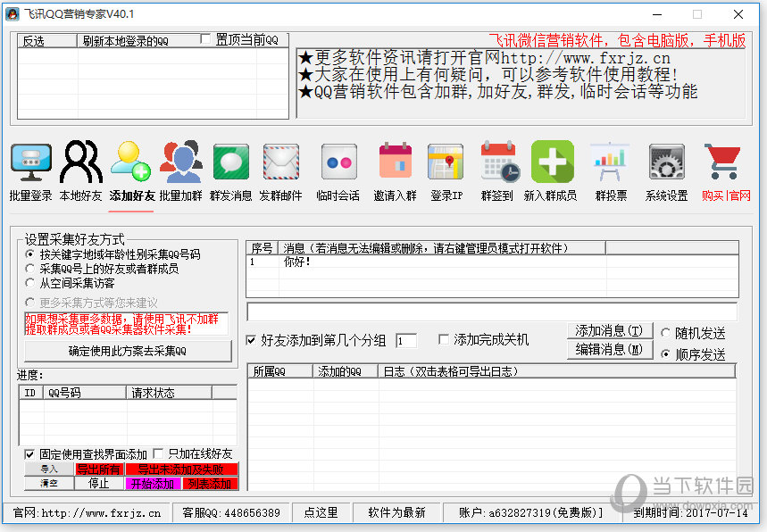Enable 只加在线好友 checkbox

click(x=158, y=453)
